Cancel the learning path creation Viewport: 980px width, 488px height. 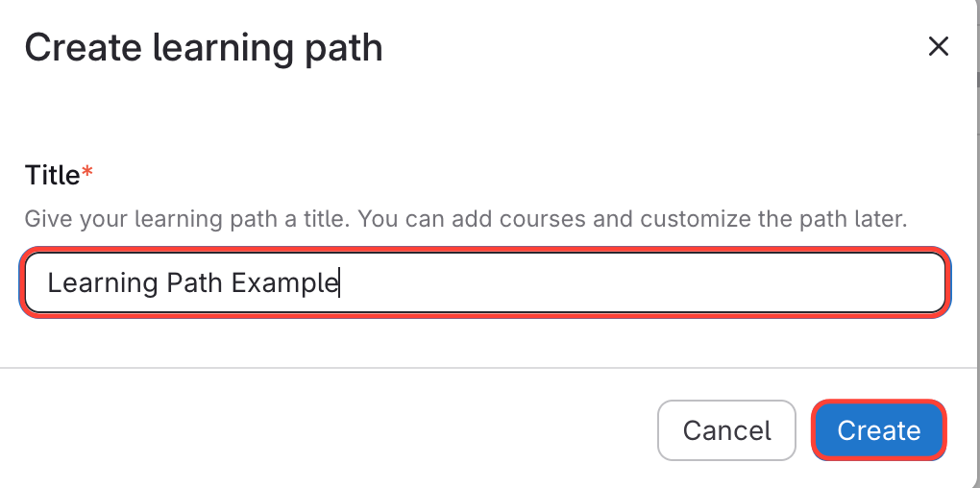tap(726, 430)
